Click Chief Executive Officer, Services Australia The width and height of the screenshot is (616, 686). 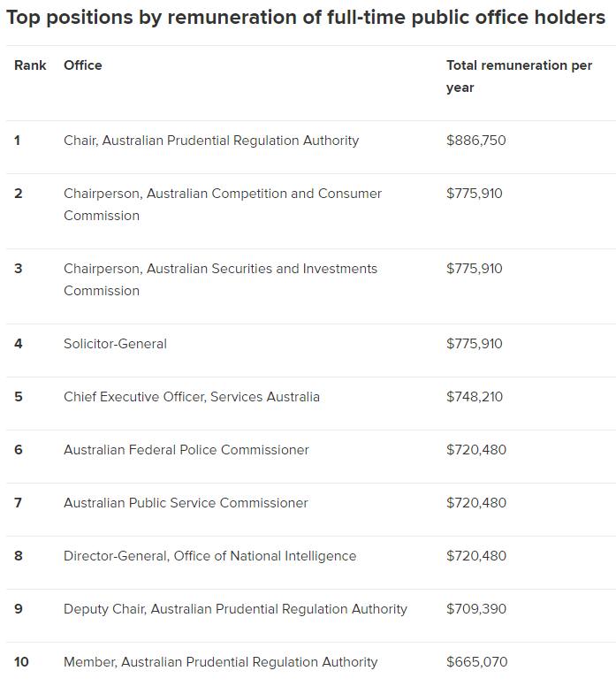pos(192,397)
